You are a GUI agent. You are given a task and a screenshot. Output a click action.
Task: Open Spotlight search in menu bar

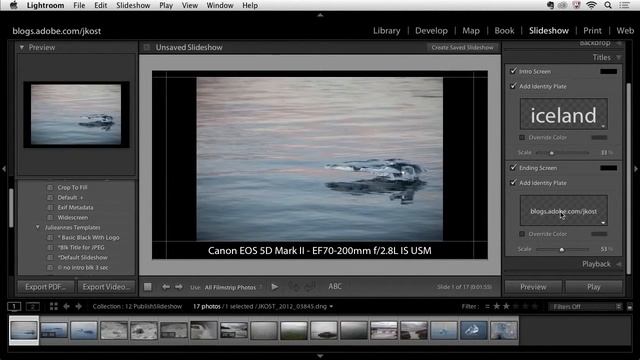[x=608, y=5]
